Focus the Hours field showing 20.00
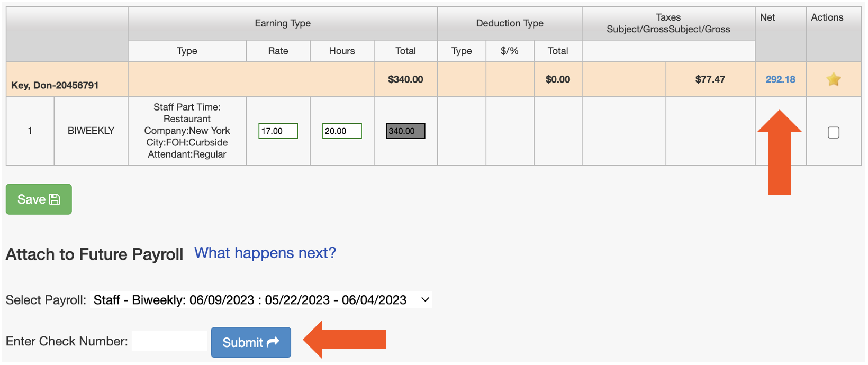868x365 pixels. (x=341, y=131)
